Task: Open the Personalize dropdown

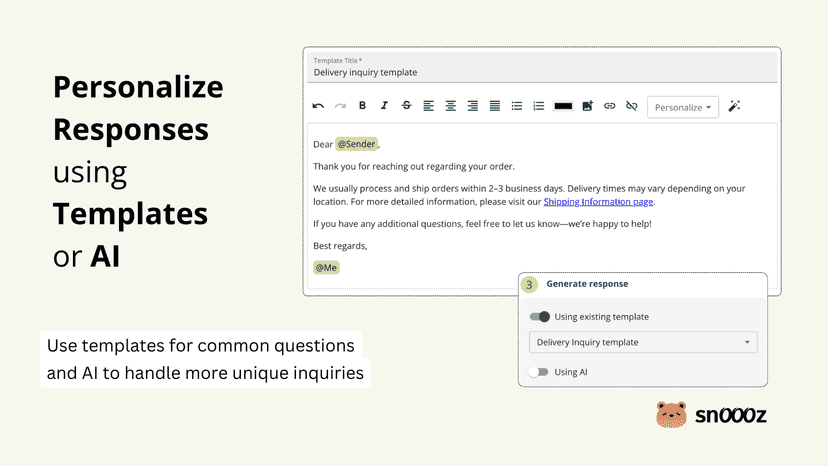Action: tap(683, 107)
